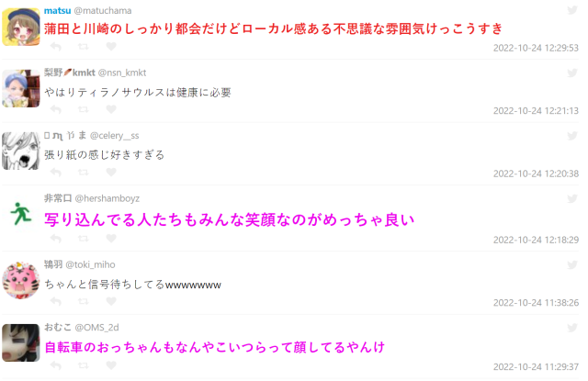588x381 pixels.
Task: Open timestamp 2022-10-24 11:38:26
Action: click(x=536, y=303)
